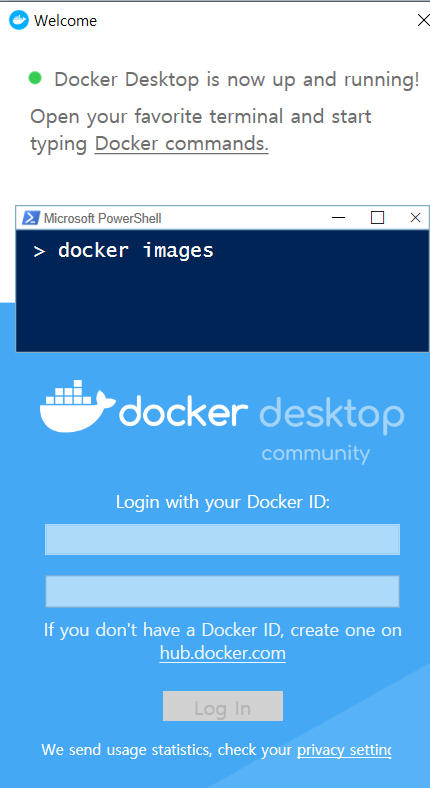Click the Docker whale icon in title bar
The image size is (430, 788).
19,21
